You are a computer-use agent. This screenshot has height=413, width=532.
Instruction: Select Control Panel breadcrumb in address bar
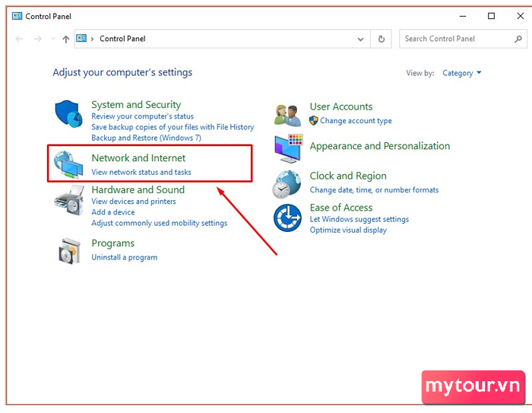point(122,39)
